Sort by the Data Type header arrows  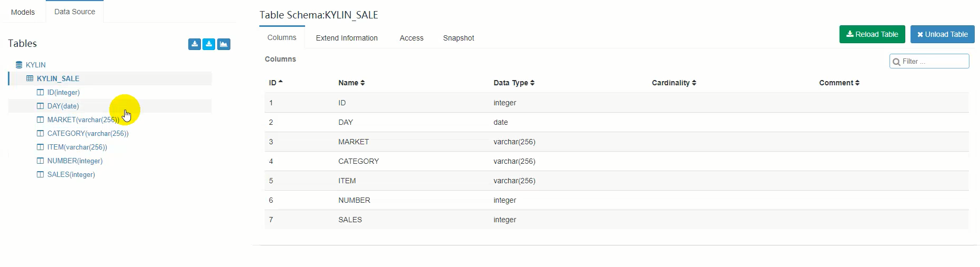pyautogui.click(x=532, y=83)
